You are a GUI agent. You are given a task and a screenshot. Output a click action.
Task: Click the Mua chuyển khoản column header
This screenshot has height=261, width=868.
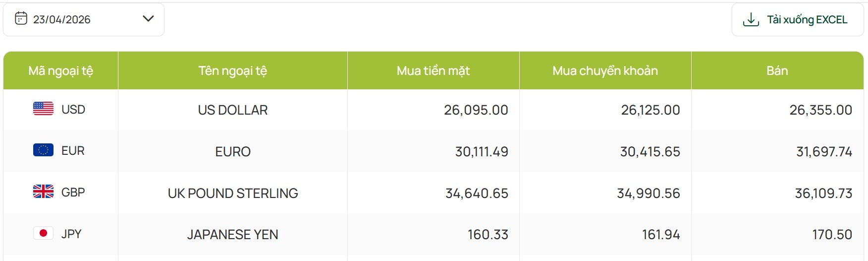pyautogui.click(x=605, y=71)
